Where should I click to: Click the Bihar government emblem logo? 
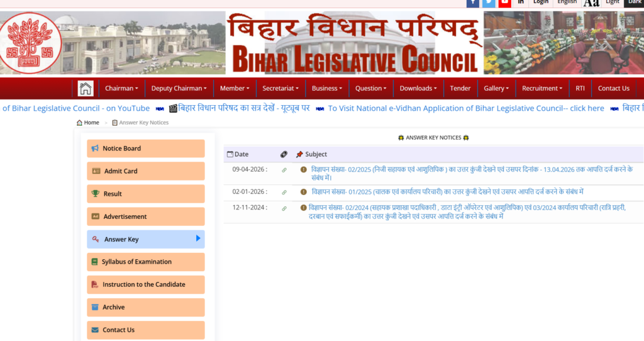pos(31,43)
